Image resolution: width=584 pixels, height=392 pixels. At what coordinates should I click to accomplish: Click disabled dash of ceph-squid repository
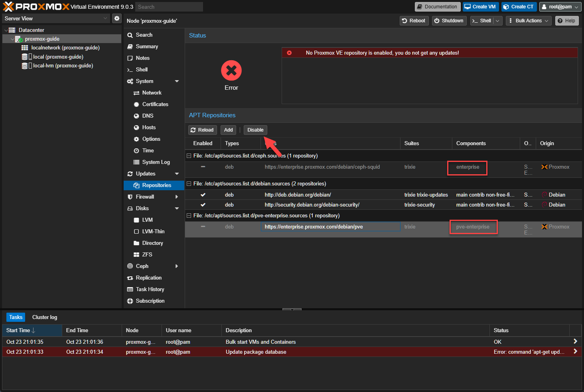click(x=203, y=167)
